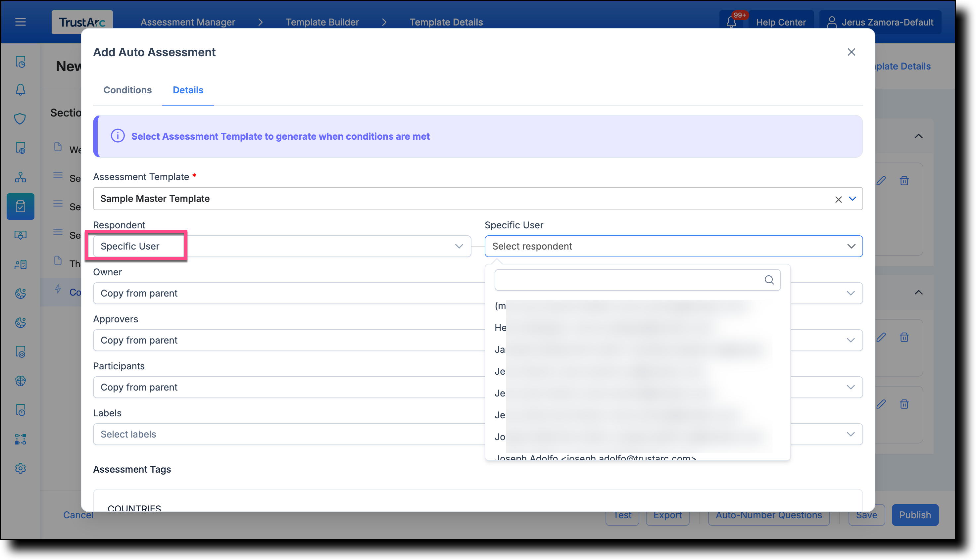Switch to the Conditions tab
This screenshot has height=560, width=976.
click(127, 90)
